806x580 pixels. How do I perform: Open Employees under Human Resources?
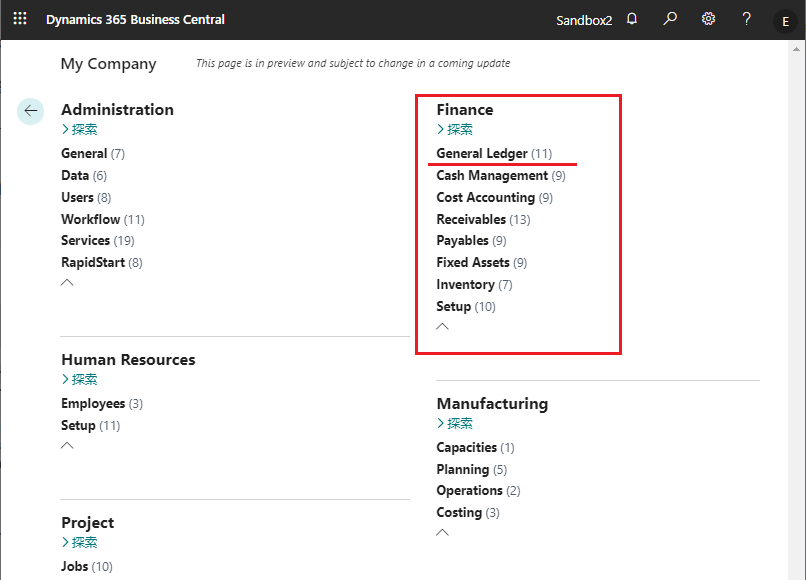tap(102, 404)
